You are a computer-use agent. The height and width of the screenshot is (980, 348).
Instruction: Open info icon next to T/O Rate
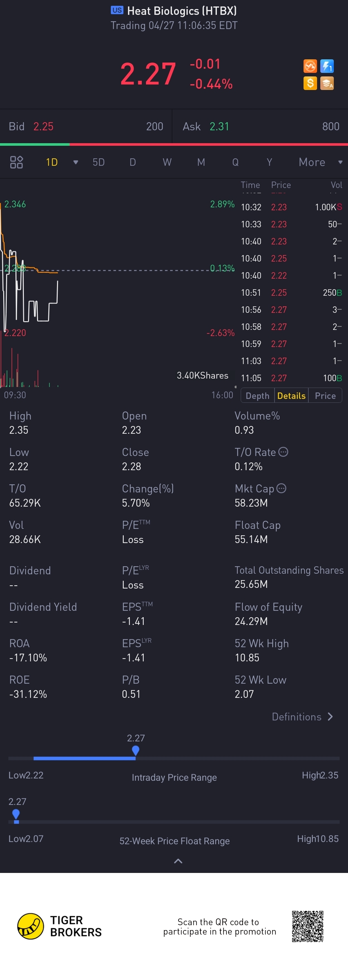[283, 451]
